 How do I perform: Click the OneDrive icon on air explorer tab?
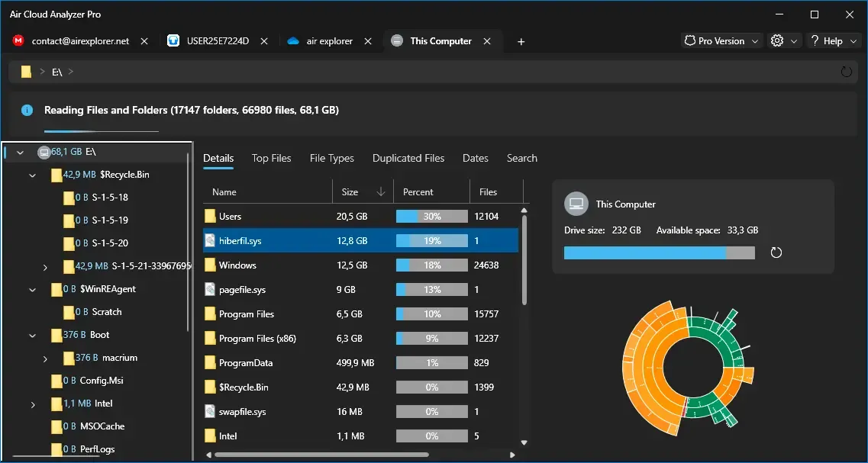(x=293, y=41)
